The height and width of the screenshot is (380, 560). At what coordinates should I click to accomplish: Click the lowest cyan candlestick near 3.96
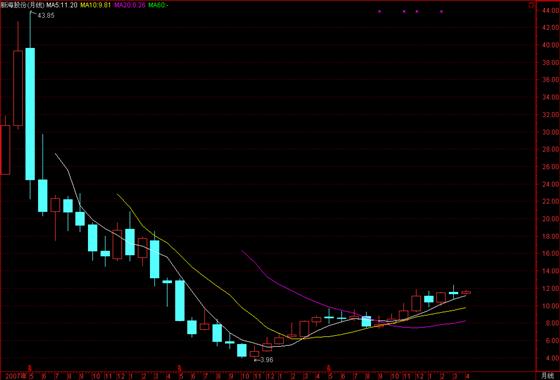tap(242, 350)
